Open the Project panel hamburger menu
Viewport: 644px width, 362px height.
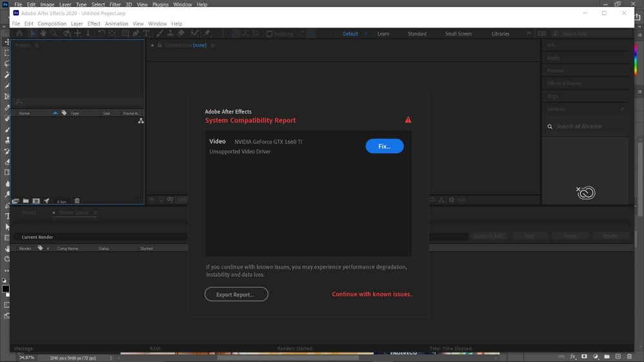click(x=37, y=45)
